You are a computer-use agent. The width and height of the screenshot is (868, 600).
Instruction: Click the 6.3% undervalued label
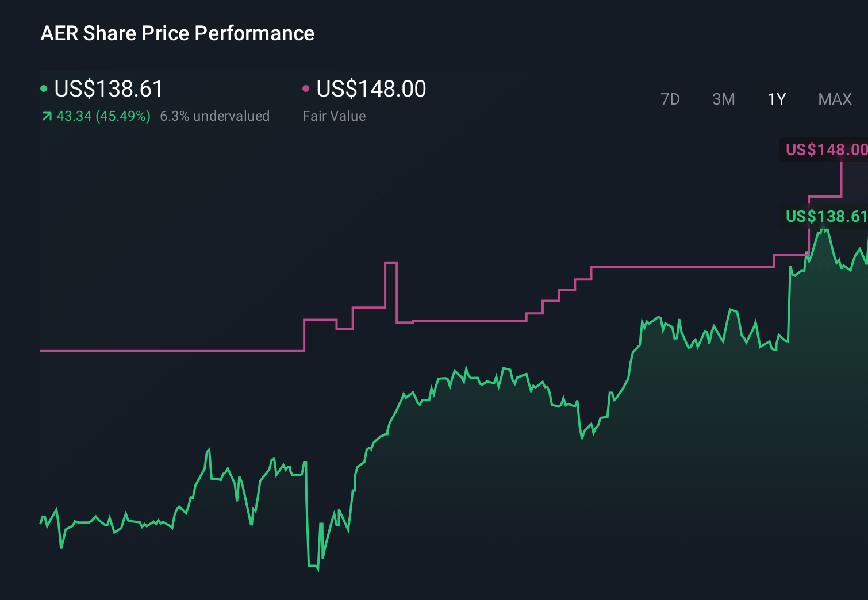[214, 116]
